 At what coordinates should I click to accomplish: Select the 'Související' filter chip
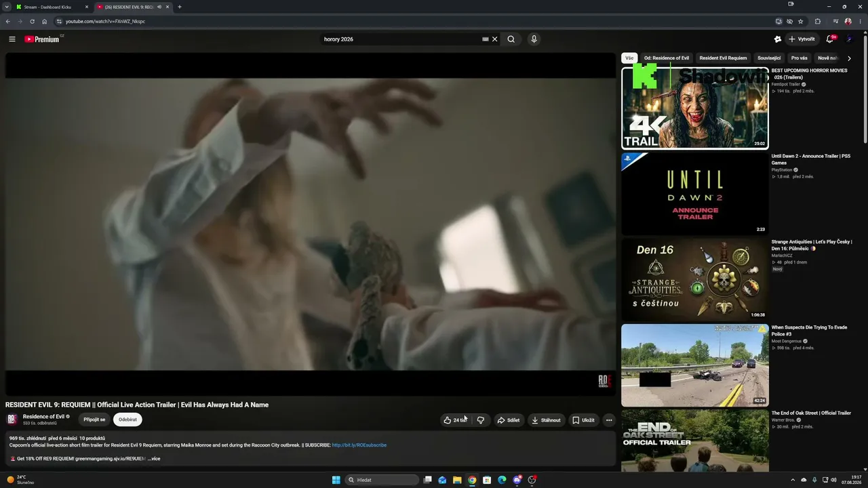[769, 58]
